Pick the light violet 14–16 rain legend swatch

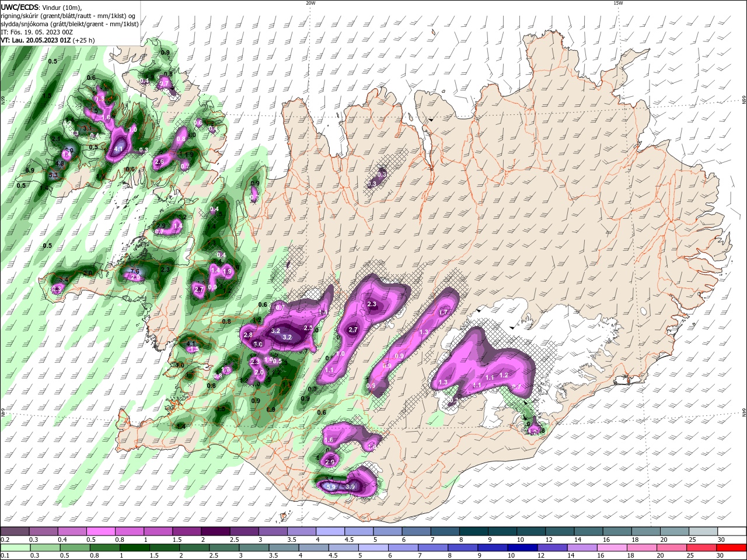click(583, 548)
